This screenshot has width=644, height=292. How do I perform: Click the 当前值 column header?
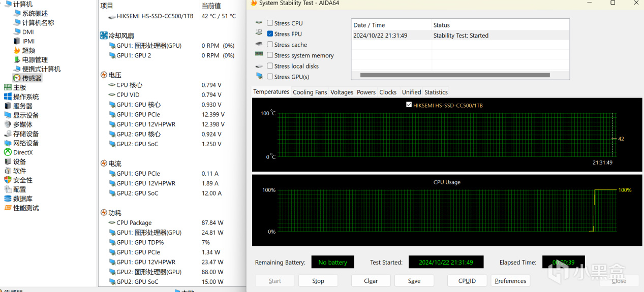211,6
